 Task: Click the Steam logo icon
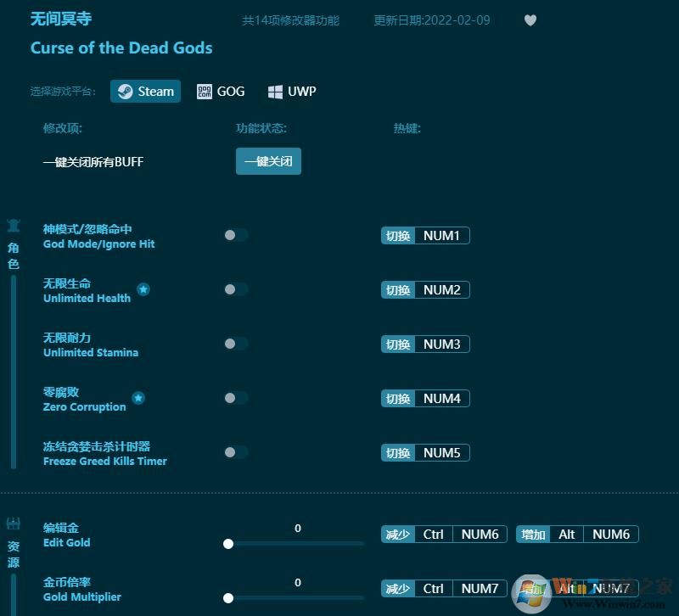coord(124,91)
